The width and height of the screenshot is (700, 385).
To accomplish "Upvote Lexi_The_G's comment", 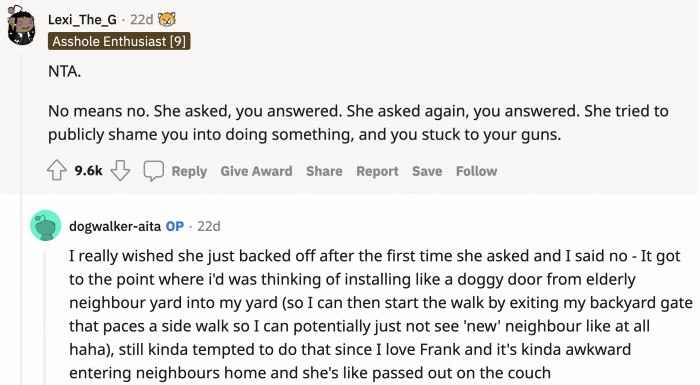I will pyautogui.click(x=57, y=171).
